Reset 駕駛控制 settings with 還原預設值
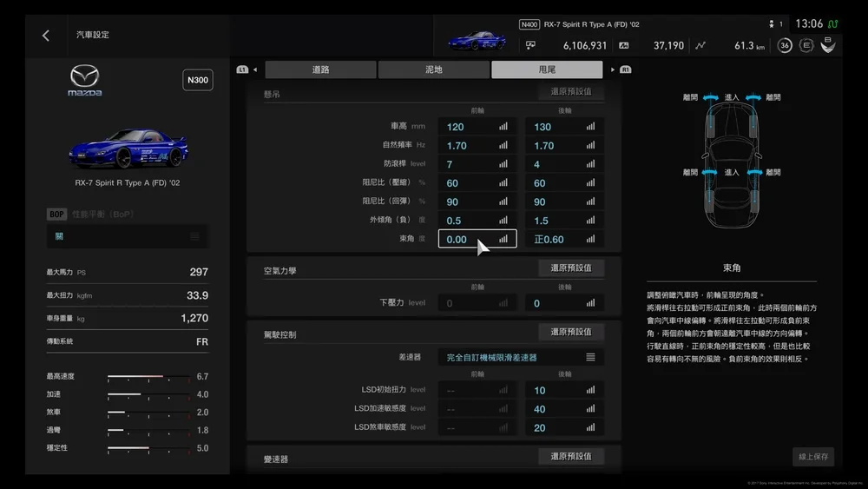Screen dimensions: 868x489 571,333
